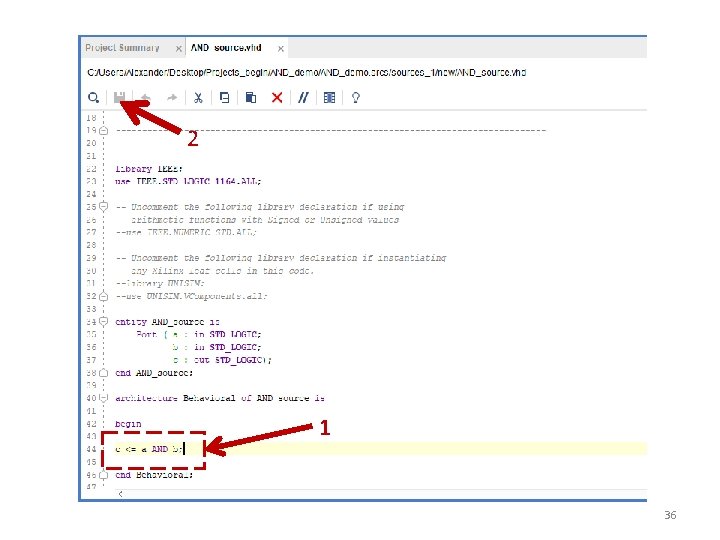Click '--library UNISIM;' comment line
The width and height of the screenshot is (720, 540).
pyautogui.click(x=160, y=283)
